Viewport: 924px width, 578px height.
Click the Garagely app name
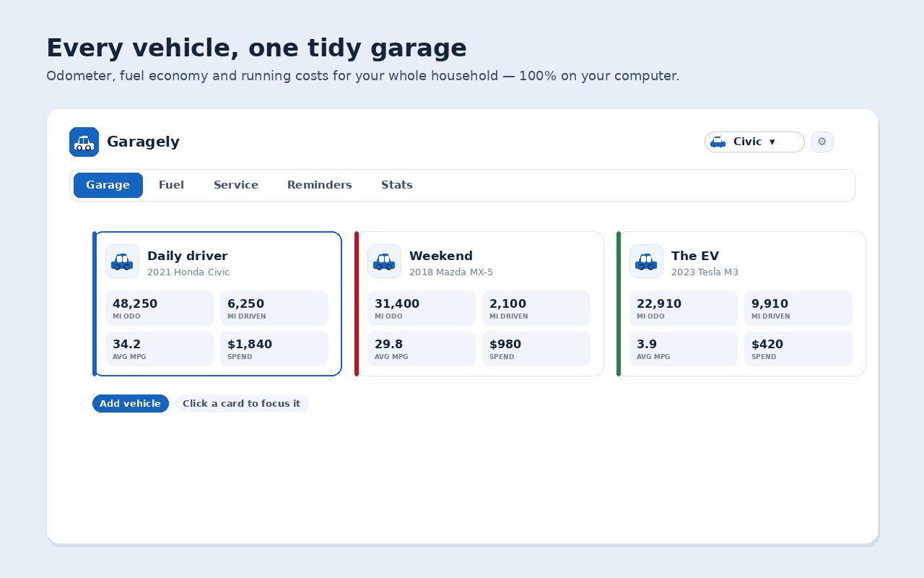tap(143, 142)
